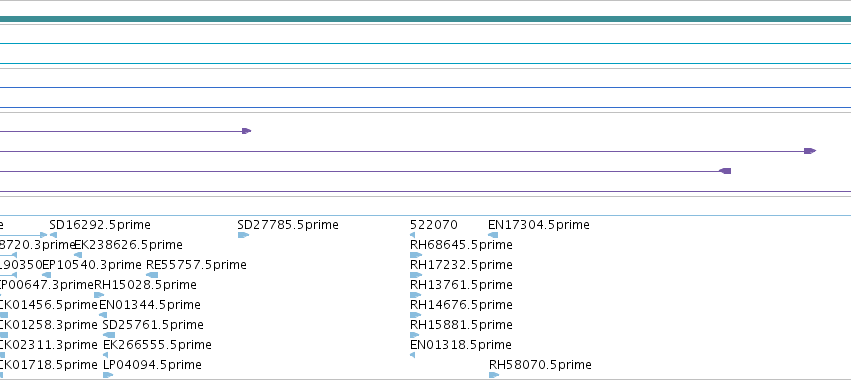Click the SD27785.5prime feature arrow glyph
851x380 pixels.
tap(243, 235)
